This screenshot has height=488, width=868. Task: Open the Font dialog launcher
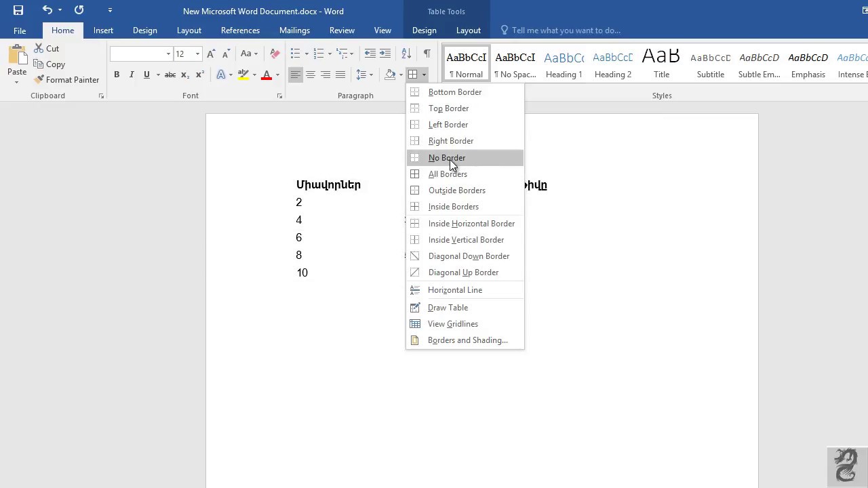tap(279, 96)
